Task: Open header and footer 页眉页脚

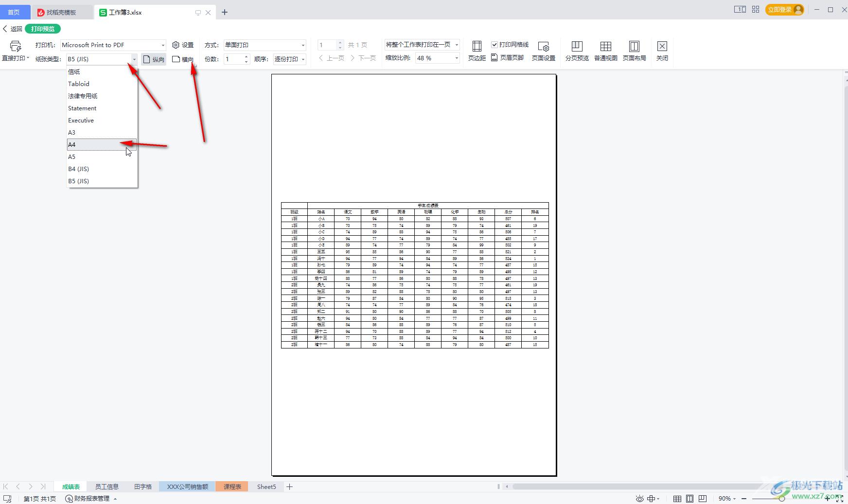Action: 507,57
